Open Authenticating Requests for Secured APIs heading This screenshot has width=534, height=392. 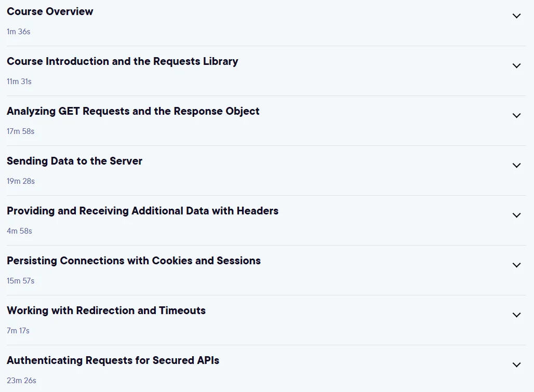click(113, 360)
